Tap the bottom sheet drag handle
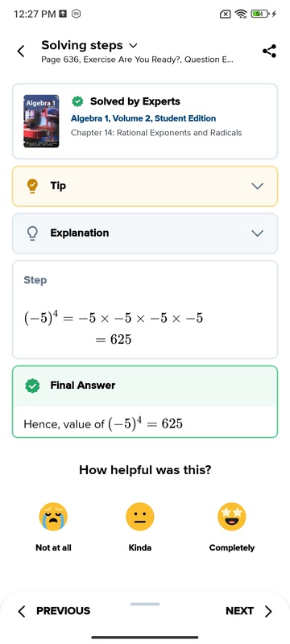 (145, 604)
